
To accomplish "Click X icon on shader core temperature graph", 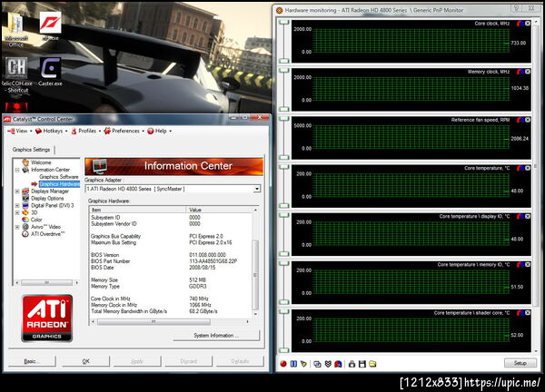I will click(x=528, y=313).
